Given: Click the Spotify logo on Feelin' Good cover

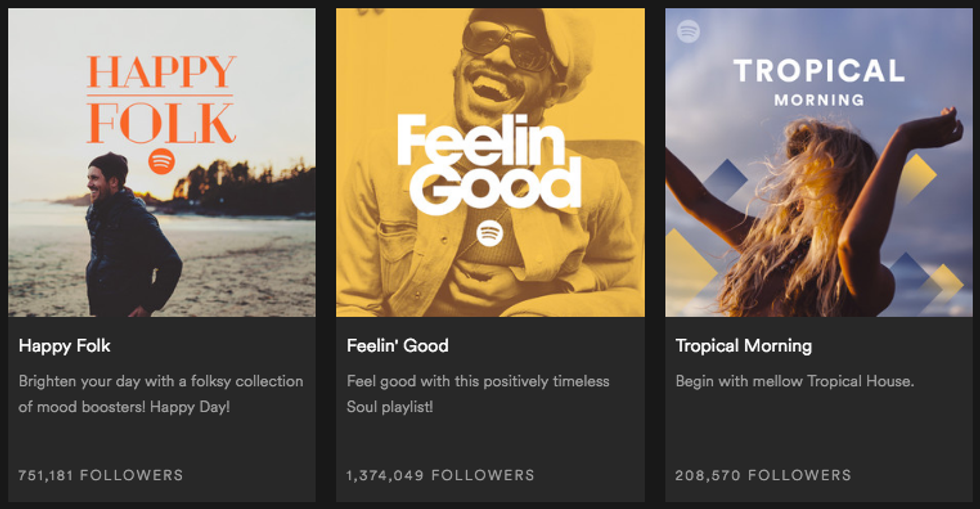Looking at the screenshot, I should pos(489,234).
